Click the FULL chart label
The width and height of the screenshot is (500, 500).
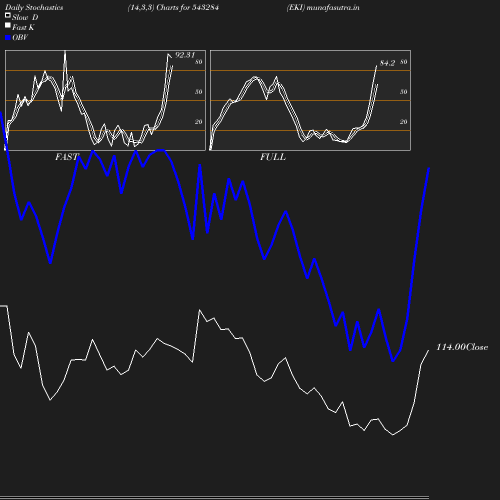(x=273, y=157)
